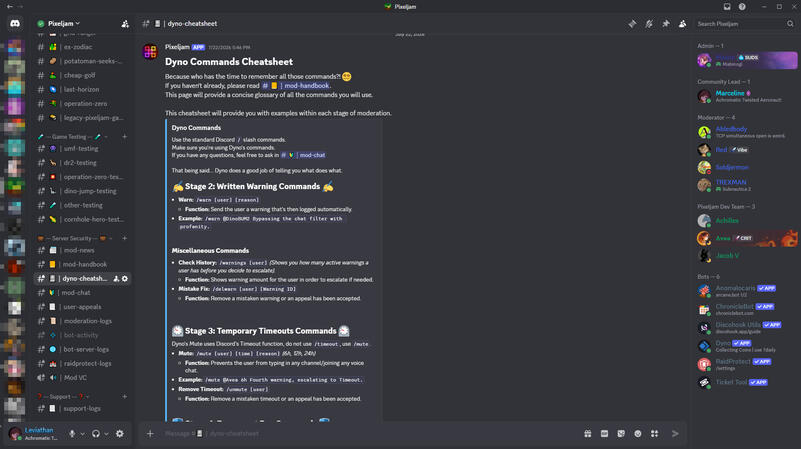This screenshot has height=449, width=801.
Task: Open the mod-handbook channel in sidebar
Action: pyautogui.click(x=82, y=265)
